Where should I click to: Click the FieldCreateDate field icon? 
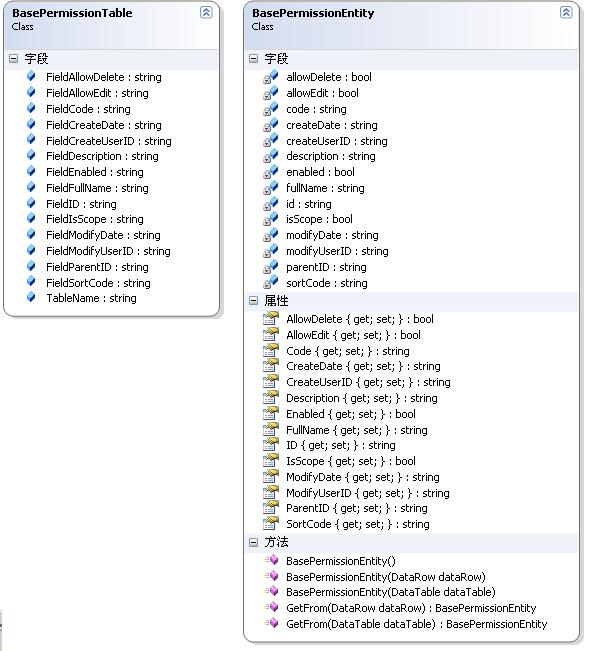(31, 124)
